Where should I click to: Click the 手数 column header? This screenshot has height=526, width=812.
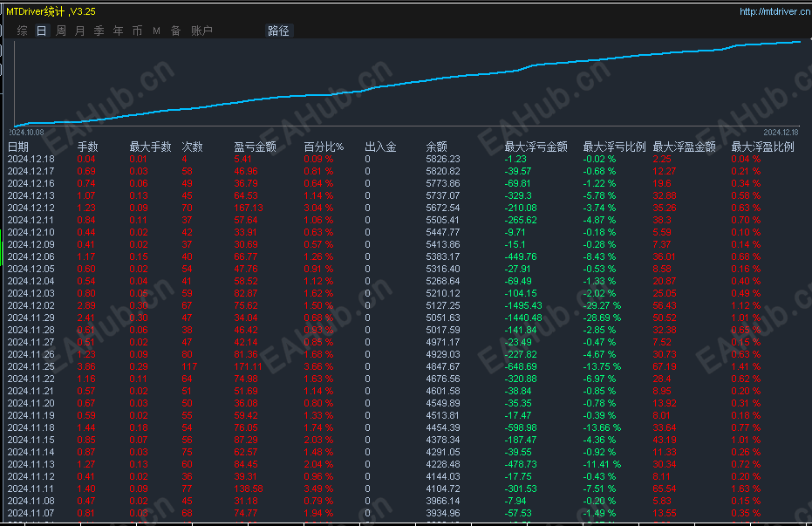coord(87,147)
